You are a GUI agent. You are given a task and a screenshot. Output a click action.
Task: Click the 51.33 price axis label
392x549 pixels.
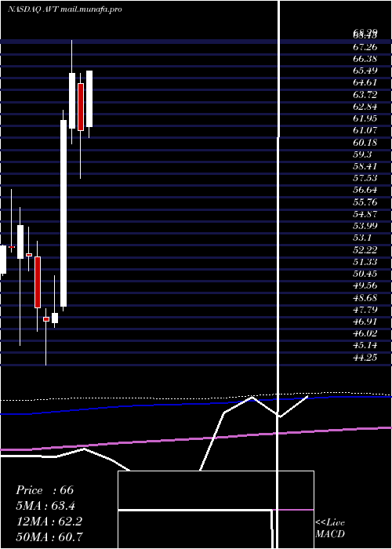pyautogui.click(x=365, y=261)
